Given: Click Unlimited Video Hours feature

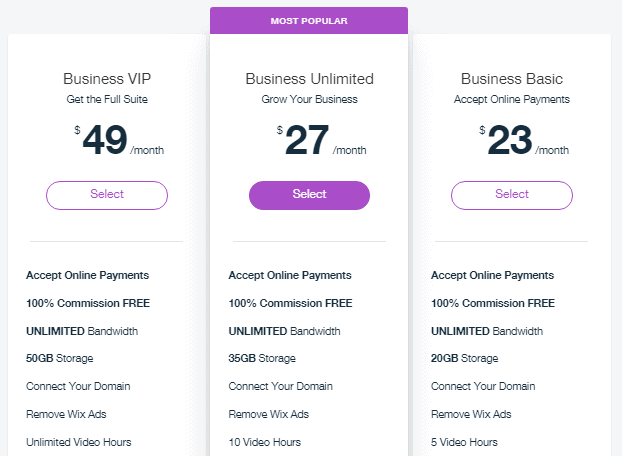Looking at the screenshot, I should point(79,442).
